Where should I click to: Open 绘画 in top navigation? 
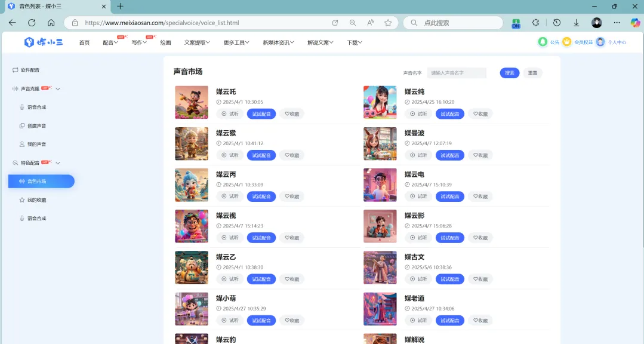(x=165, y=42)
